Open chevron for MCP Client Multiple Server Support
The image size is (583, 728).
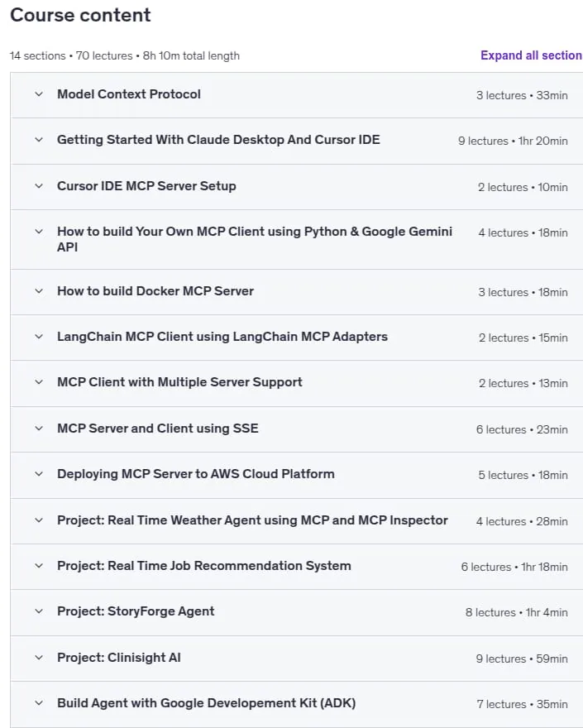coord(39,382)
